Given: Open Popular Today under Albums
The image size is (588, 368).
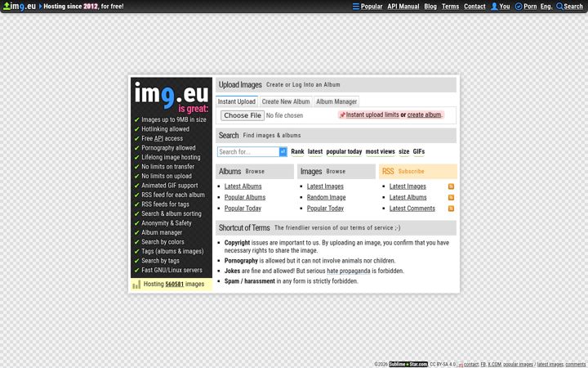Looking at the screenshot, I should tap(243, 209).
